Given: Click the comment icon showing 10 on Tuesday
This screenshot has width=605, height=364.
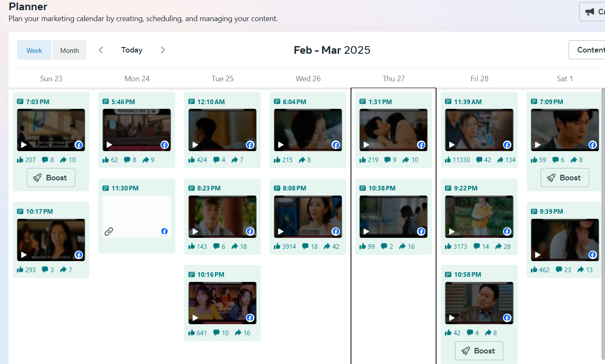Looking at the screenshot, I should [217, 333].
